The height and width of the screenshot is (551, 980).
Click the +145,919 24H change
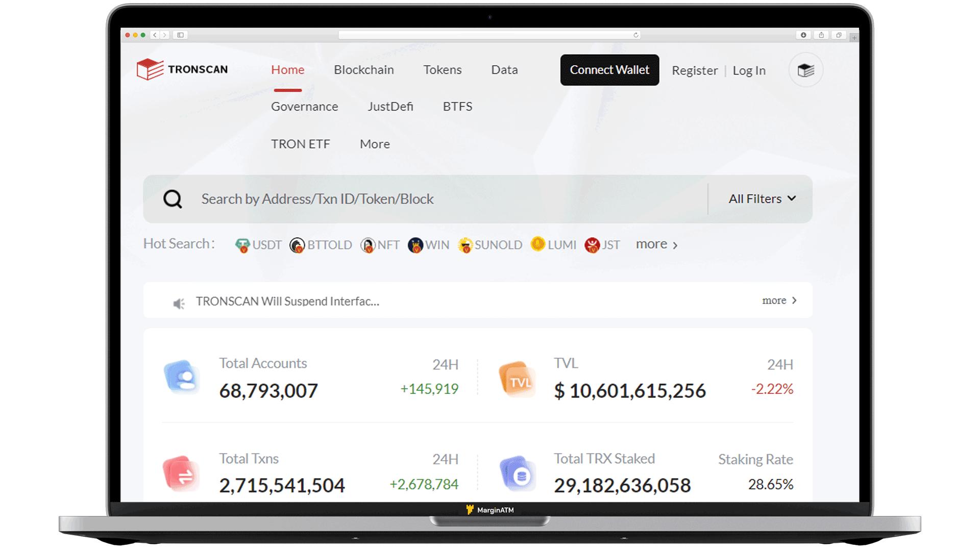pos(429,389)
